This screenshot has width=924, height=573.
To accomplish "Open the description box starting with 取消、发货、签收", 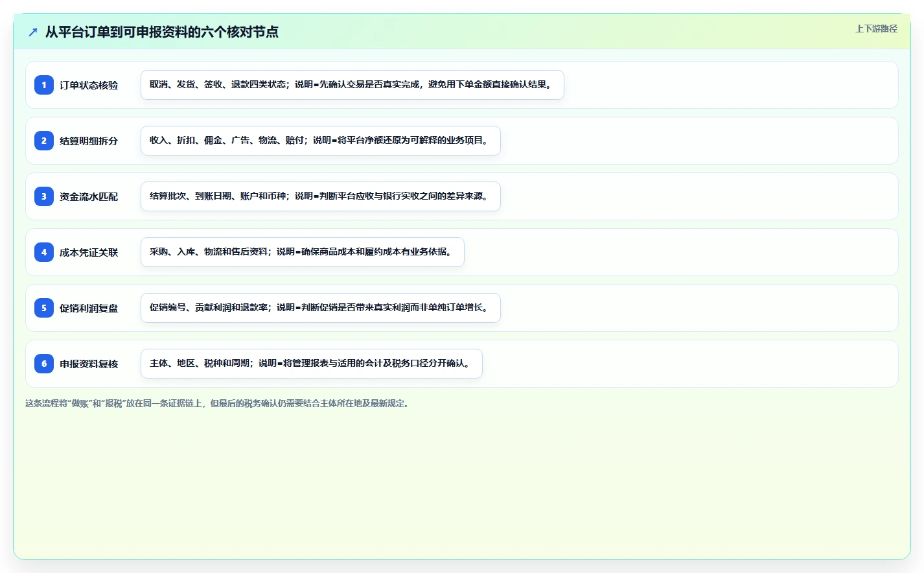I will 352,85.
